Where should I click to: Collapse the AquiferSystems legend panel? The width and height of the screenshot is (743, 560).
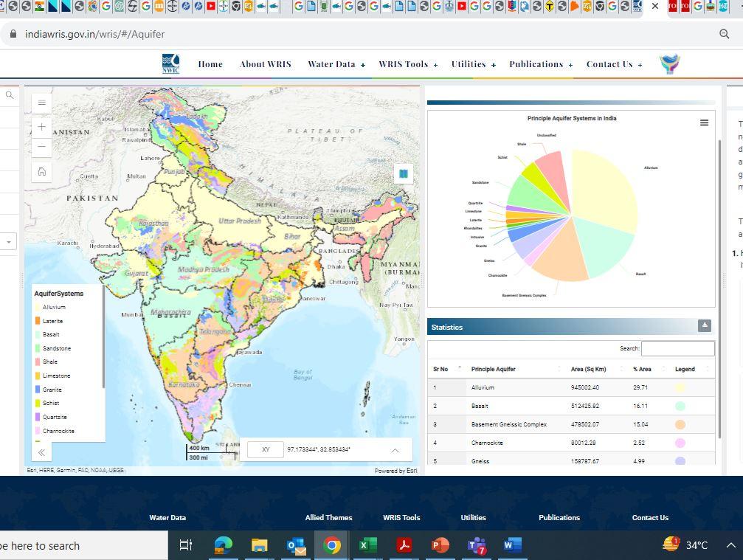41,452
